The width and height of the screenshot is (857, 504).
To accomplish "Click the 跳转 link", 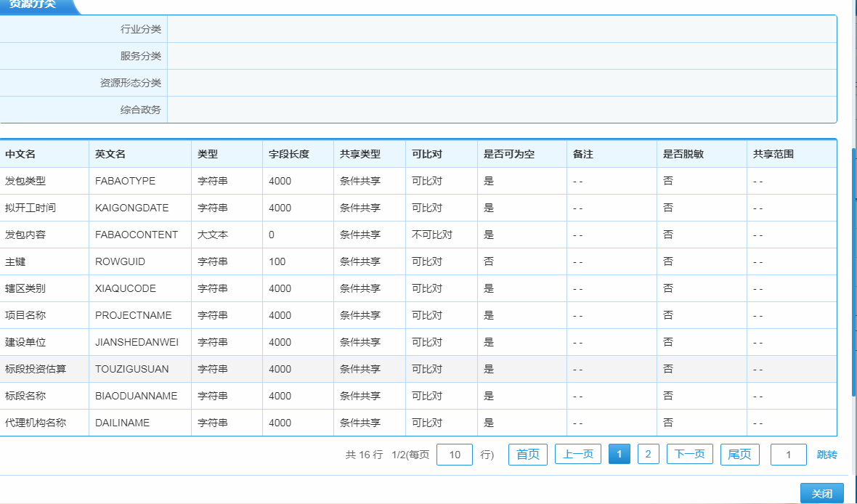I will [x=826, y=455].
